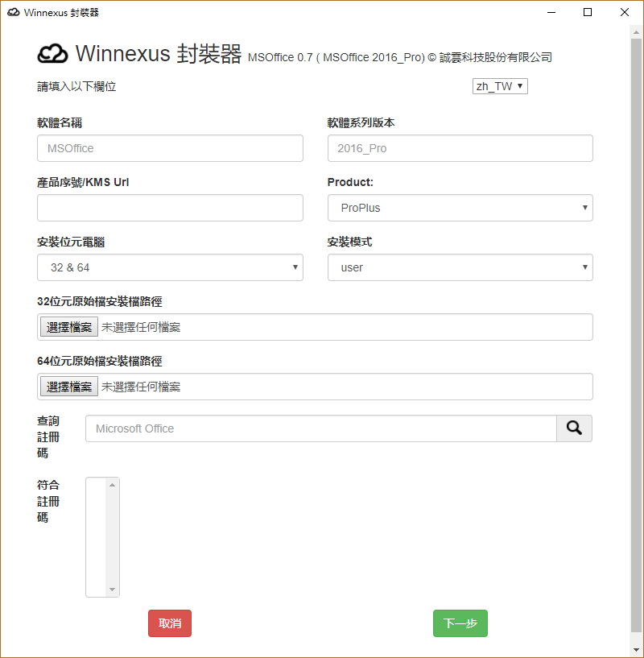
Task: Maximize the Winnexus window
Action: (x=588, y=12)
